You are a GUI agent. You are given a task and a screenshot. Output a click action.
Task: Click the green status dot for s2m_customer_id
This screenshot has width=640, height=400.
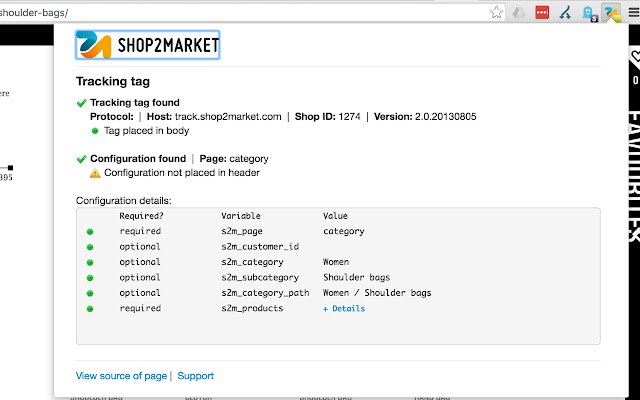pos(90,247)
